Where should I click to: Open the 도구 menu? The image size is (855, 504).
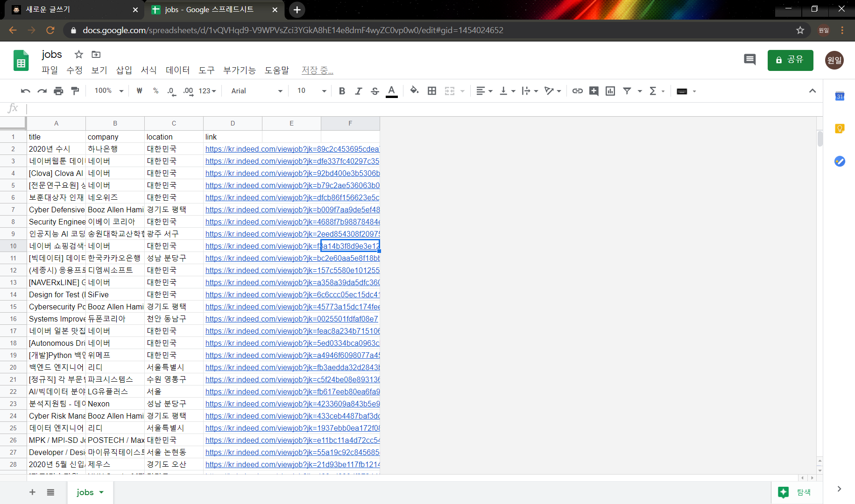(x=206, y=70)
